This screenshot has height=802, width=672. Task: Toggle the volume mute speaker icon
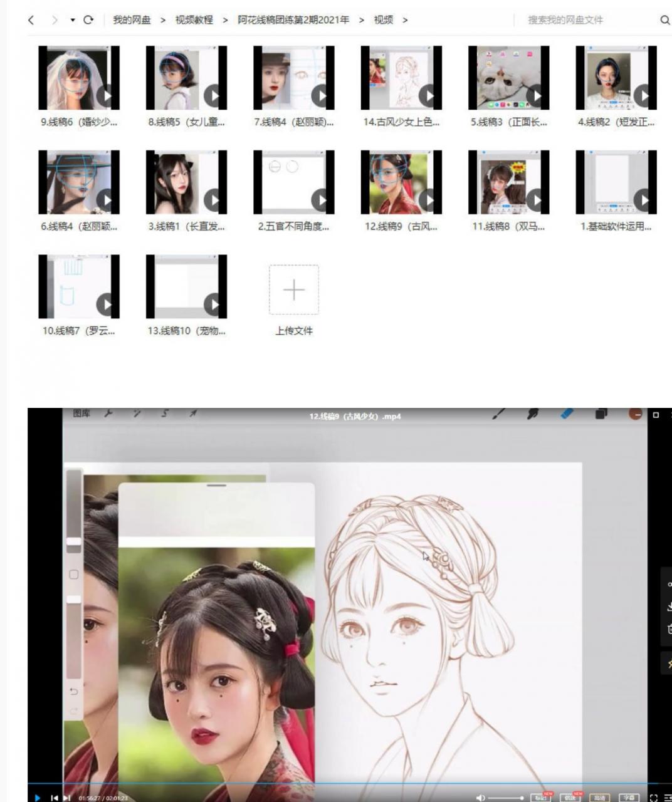480,798
